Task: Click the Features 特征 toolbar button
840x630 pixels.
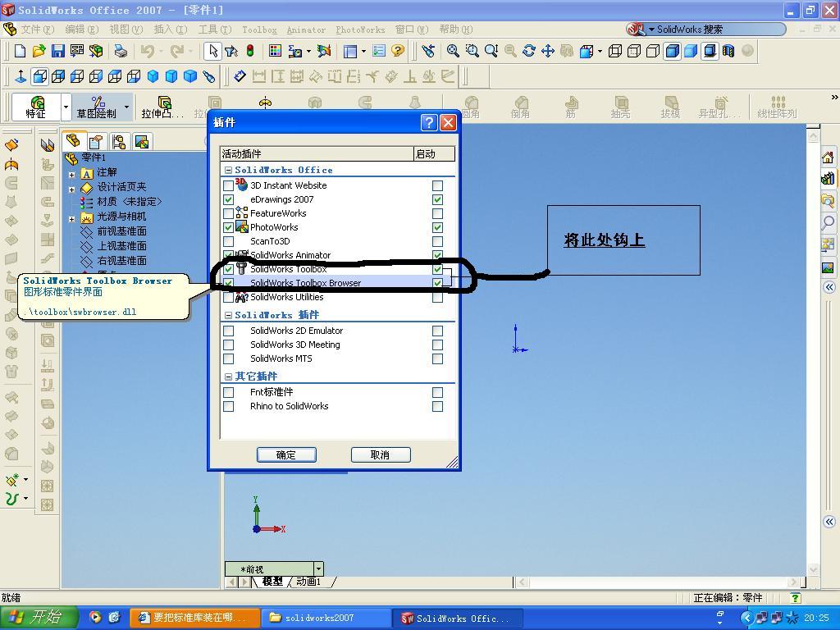Action: point(36,107)
